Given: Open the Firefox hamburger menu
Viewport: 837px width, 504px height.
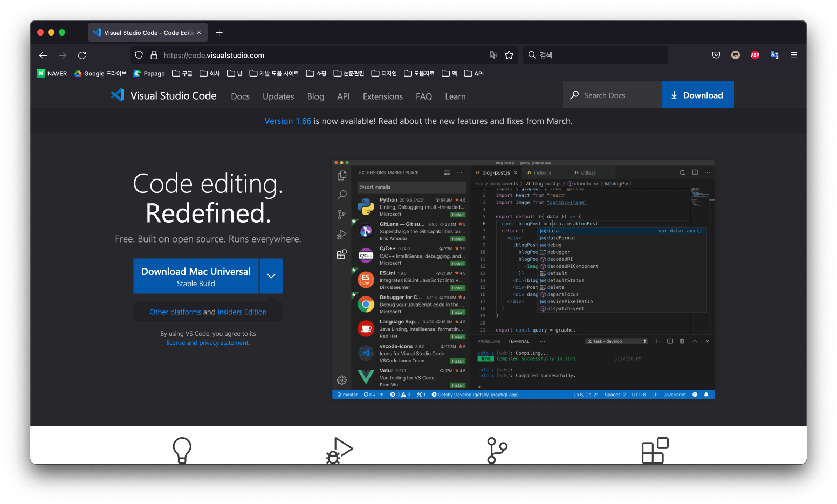Looking at the screenshot, I should pyautogui.click(x=794, y=55).
